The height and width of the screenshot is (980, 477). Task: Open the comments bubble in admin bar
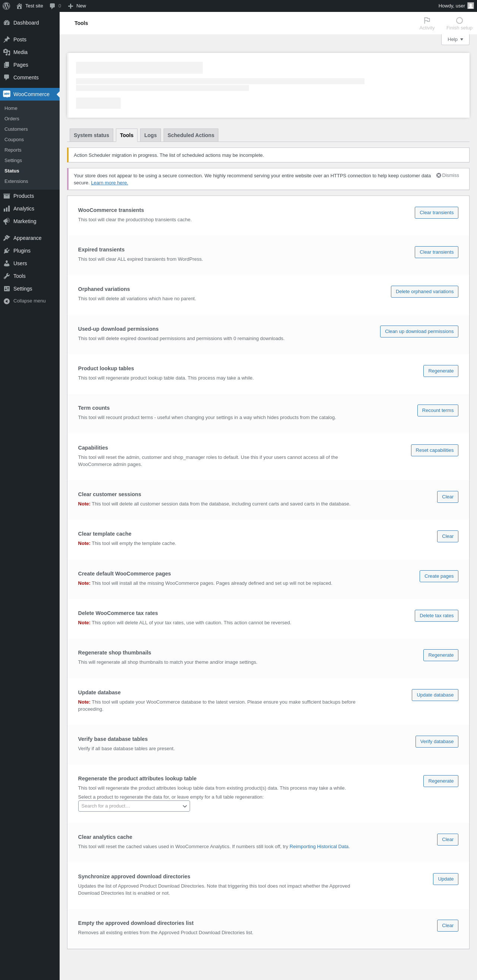55,6
